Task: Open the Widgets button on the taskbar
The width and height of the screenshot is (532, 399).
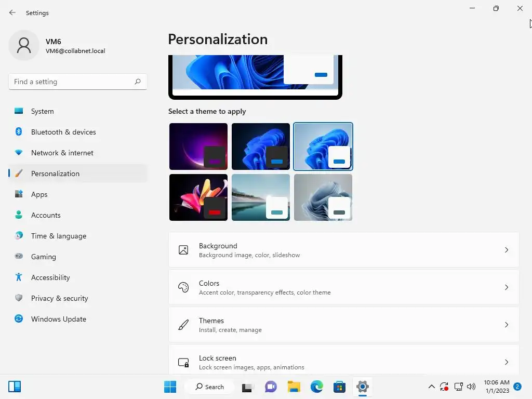Action: [15, 387]
